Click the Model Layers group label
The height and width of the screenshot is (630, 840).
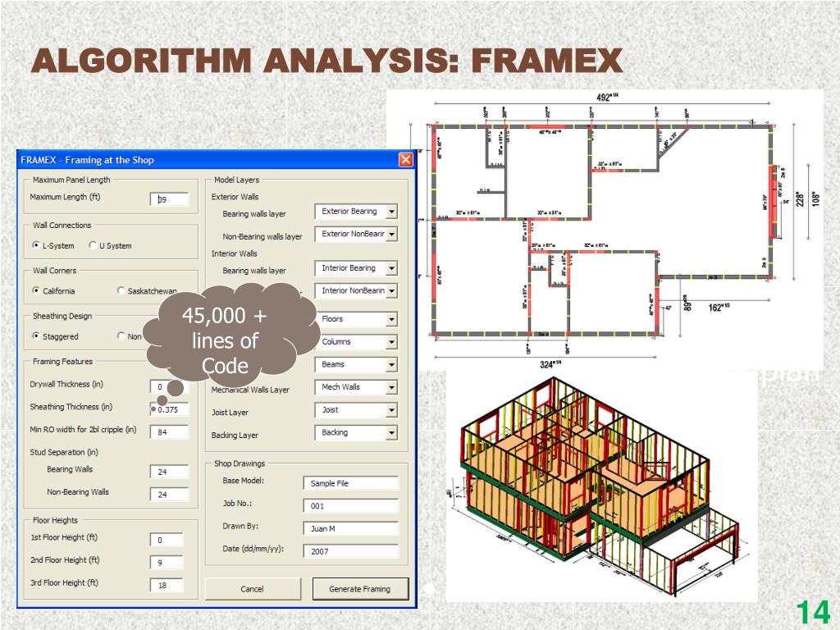click(x=237, y=180)
